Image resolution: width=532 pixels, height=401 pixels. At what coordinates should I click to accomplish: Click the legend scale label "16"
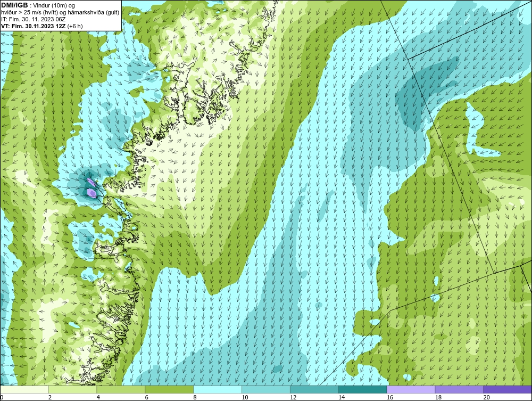pos(390,397)
